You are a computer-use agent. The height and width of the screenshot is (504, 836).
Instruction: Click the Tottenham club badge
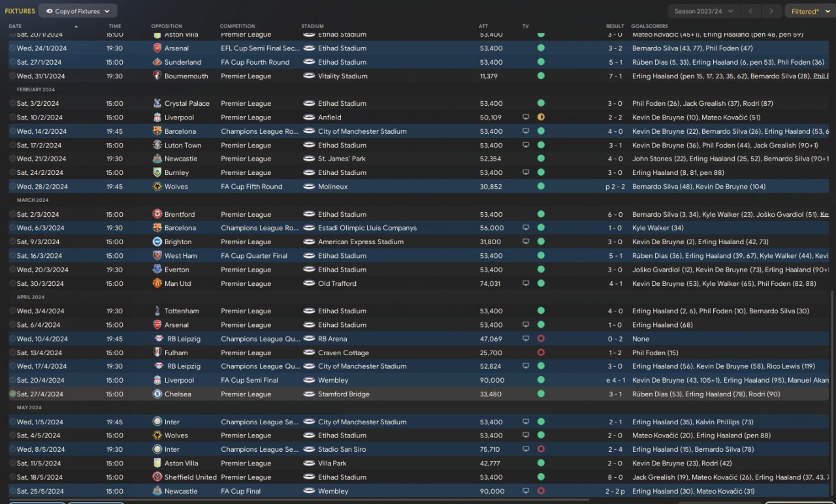pos(157,311)
